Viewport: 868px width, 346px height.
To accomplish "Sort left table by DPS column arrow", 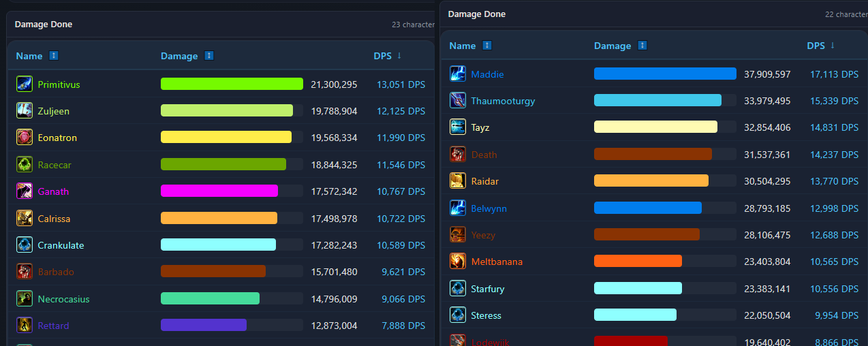I will pyautogui.click(x=399, y=56).
